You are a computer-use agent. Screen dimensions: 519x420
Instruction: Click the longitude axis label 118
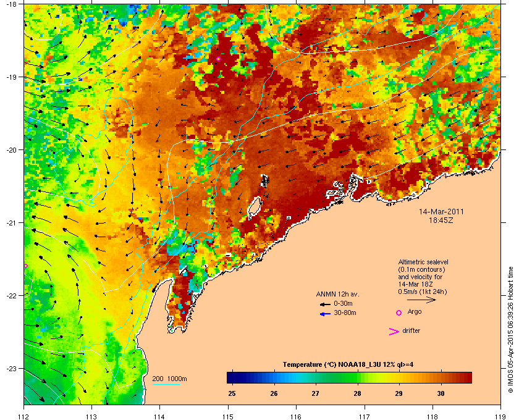[432, 416]
